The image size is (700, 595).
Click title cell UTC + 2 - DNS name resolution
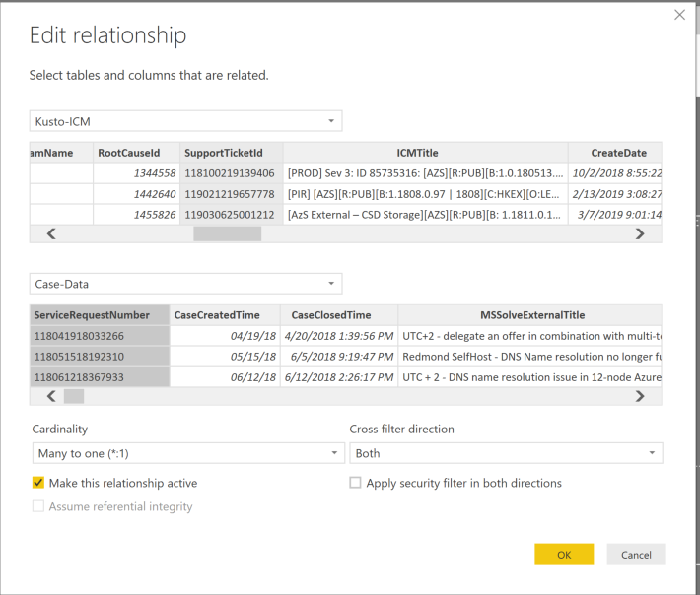(x=529, y=377)
